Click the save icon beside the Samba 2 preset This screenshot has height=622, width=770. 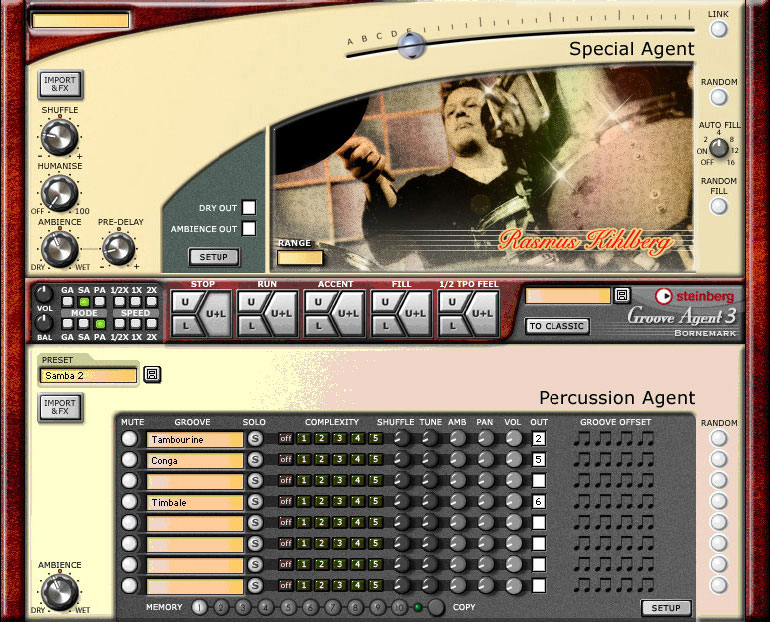pyautogui.click(x=152, y=375)
